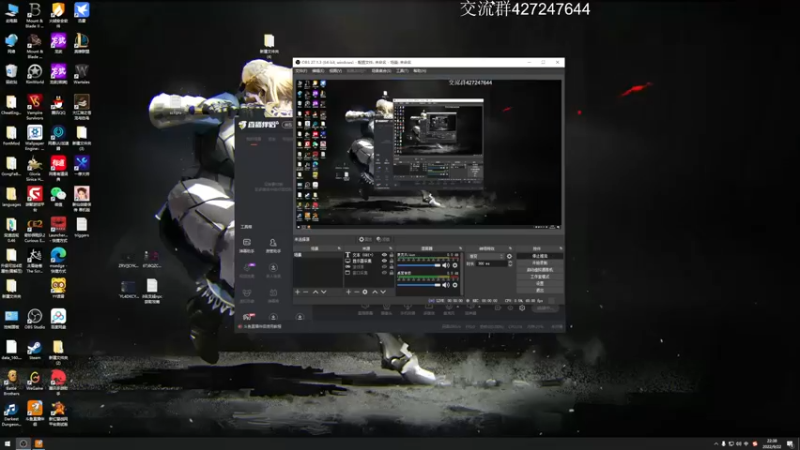The width and height of the screenshot is (800, 450).
Task: Click the OBS preview canvas
Action: (x=429, y=154)
